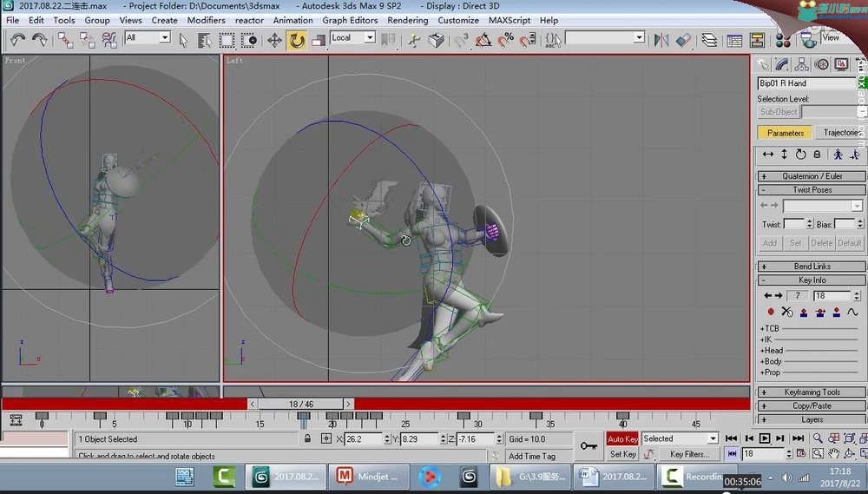Open the Graph Editors menu
Viewport: 868px width, 494px height.
pos(350,20)
